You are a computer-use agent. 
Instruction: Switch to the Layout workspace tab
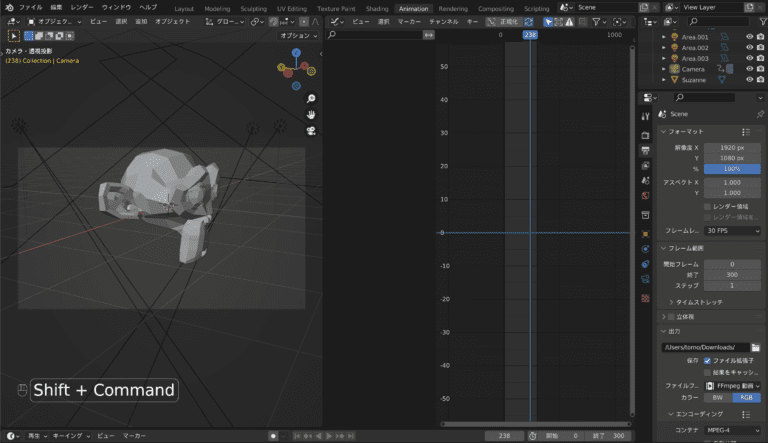184,8
